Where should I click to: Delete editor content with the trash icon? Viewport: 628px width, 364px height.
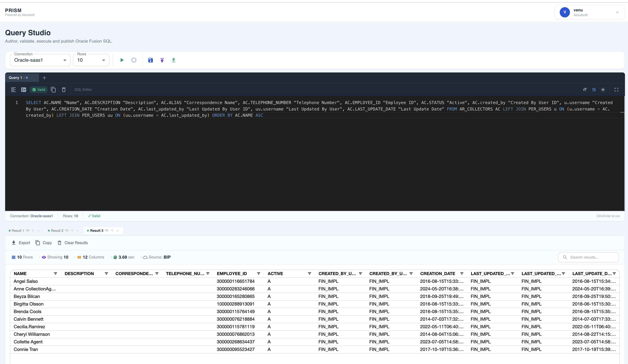click(x=64, y=89)
